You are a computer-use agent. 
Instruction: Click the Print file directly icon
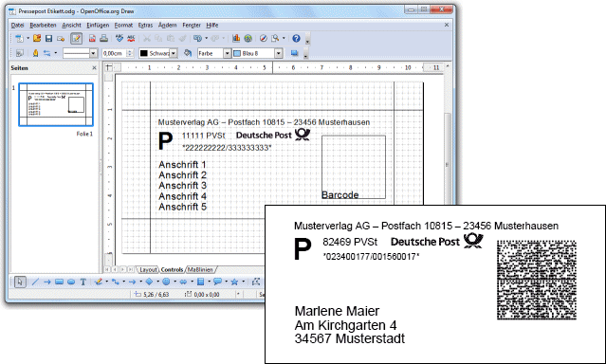103,38
